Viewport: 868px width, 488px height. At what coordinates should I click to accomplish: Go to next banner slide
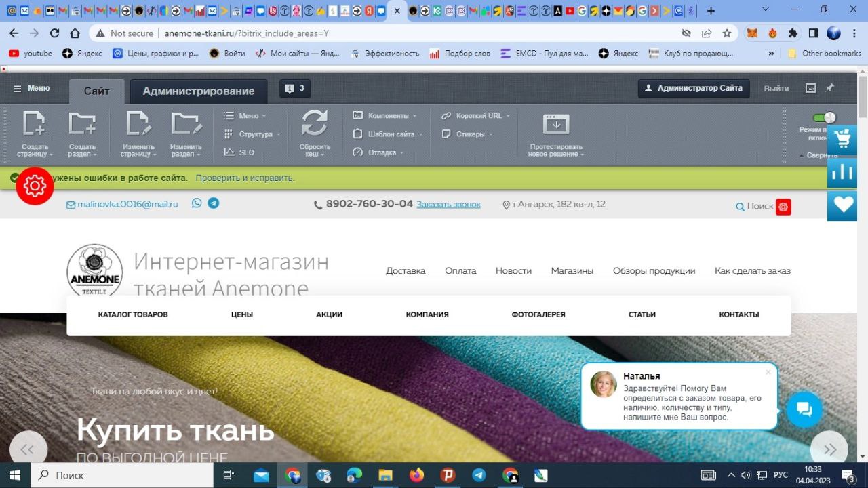[x=829, y=448]
